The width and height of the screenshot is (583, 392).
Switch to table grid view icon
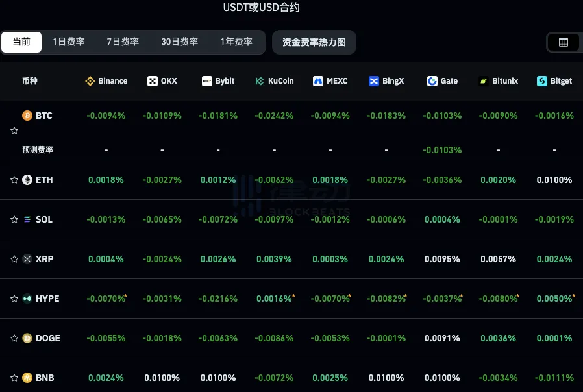[564, 42]
